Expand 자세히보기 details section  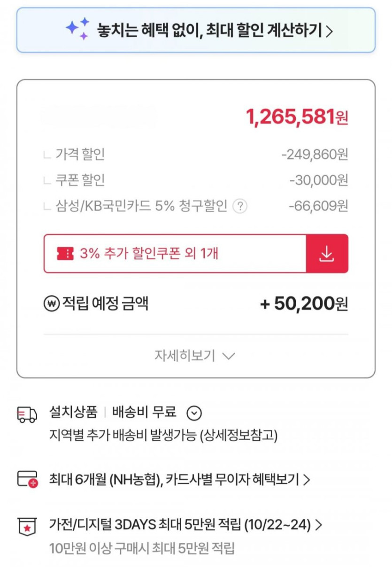[x=195, y=356]
